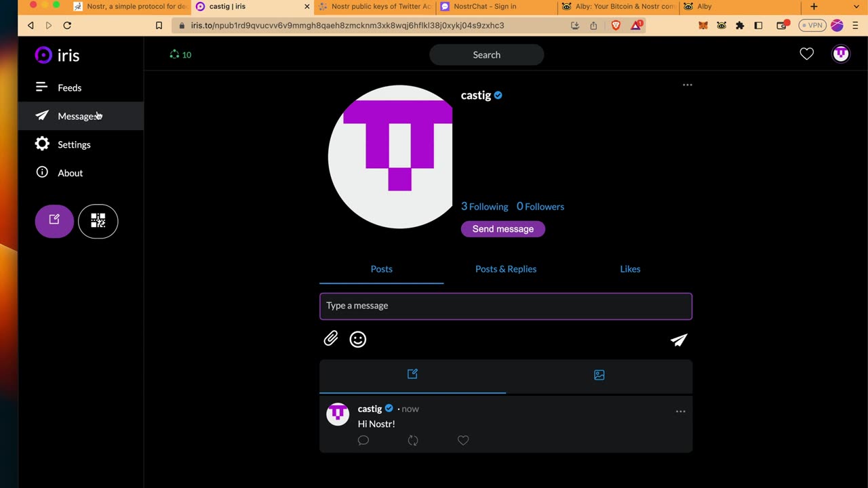This screenshot has height=488, width=868.
Task: Open Brave Shields lion icon
Action: click(x=616, y=25)
